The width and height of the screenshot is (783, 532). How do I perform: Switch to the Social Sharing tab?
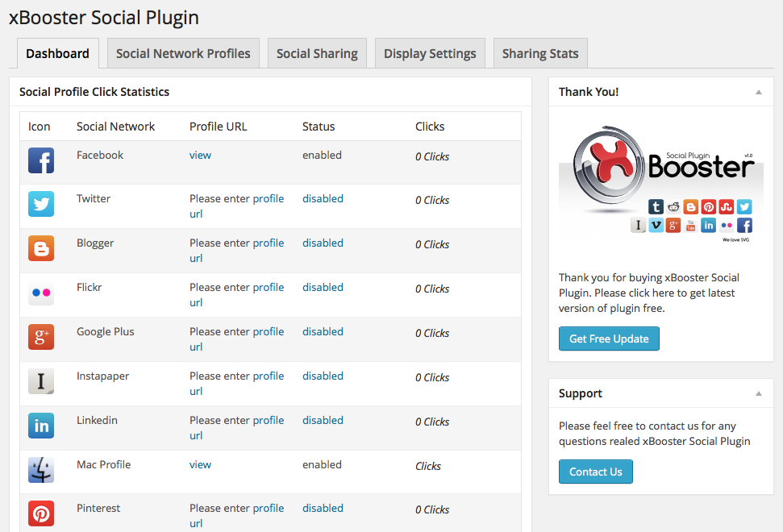[x=317, y=53]
